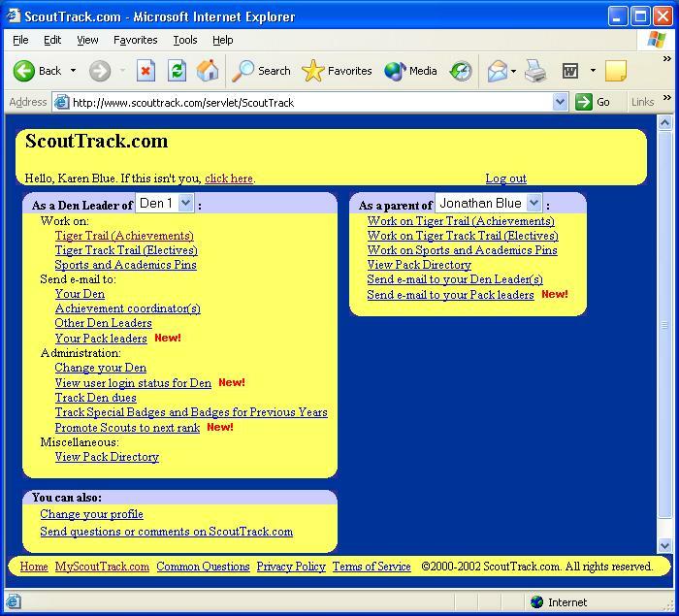Screen dimensions: 679x616
Task: Click the address bar URL field
Action: tap(311, 102)
